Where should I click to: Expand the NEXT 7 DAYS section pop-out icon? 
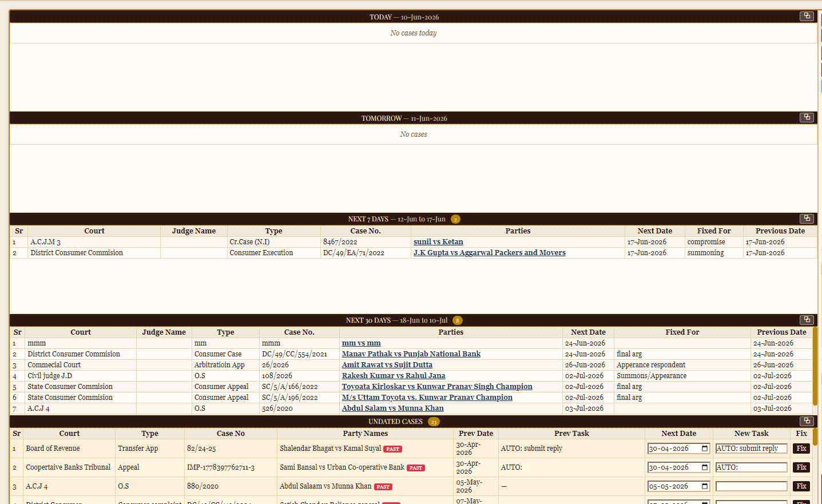click(807, 219)
